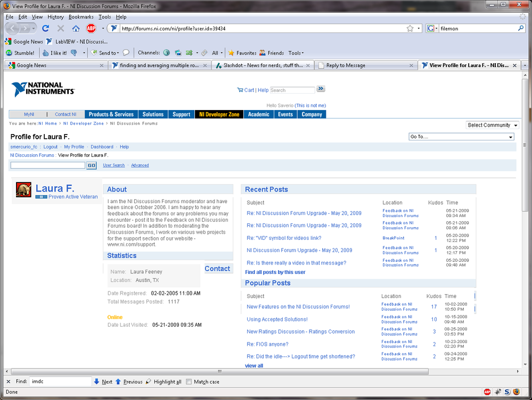This screenshot has height=400, width=532.
Task: Open the back/forward history dropdown arrow
Action: click(x=33, y=29)
